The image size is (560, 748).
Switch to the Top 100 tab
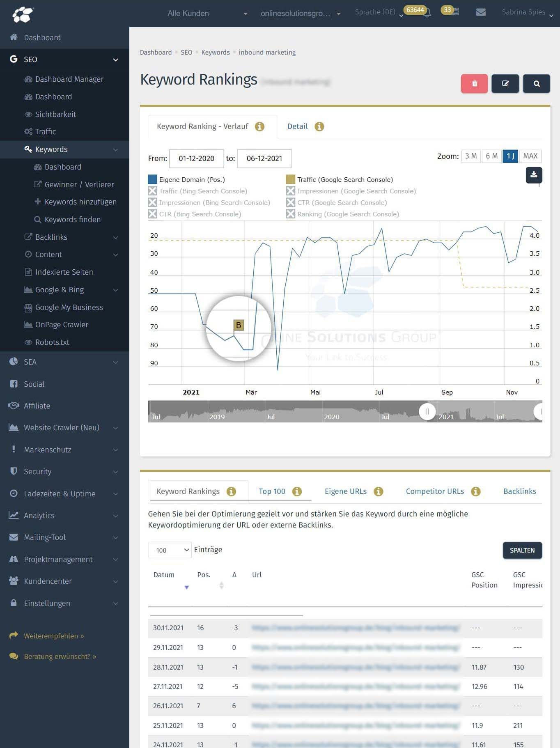pyautogui.click(x=272, y=491)
